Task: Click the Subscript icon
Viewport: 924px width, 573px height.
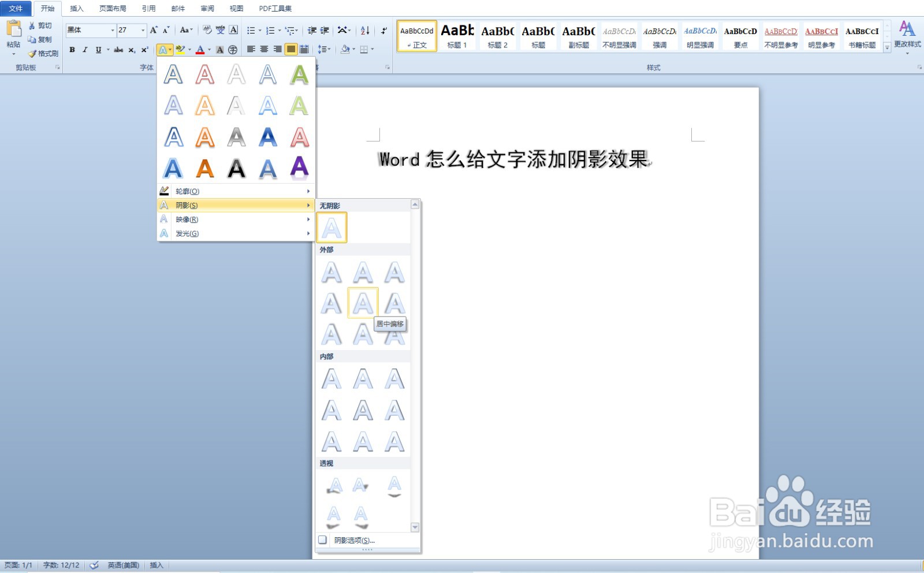Action: pyautogui.click(x=132, y=50)
